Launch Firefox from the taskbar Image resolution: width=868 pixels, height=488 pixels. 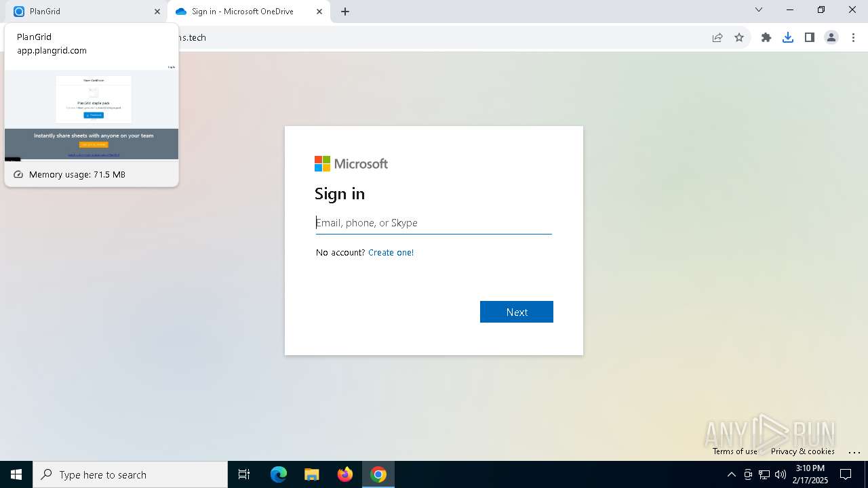[x=345, y=474]
